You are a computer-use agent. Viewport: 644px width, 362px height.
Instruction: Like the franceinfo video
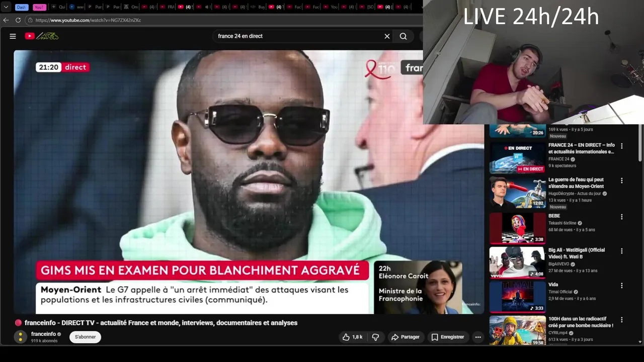pos(352,337)
